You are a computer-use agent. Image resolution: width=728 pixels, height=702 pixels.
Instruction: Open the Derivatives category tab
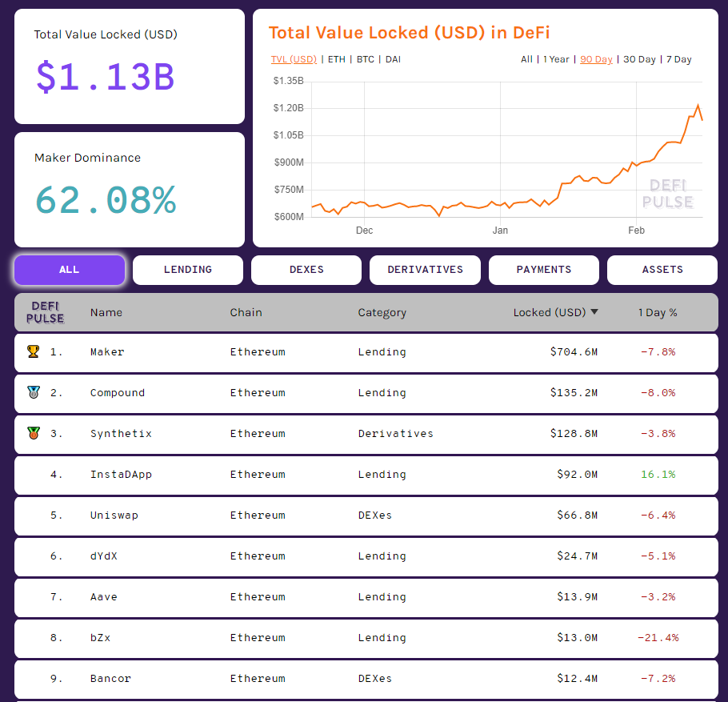point(425,270)
